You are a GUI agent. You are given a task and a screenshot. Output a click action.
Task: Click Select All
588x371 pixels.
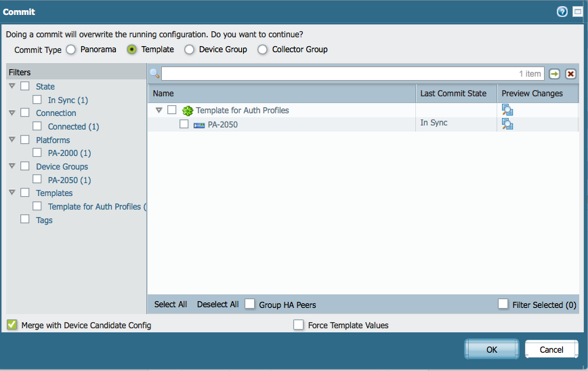tap(171, 304)
